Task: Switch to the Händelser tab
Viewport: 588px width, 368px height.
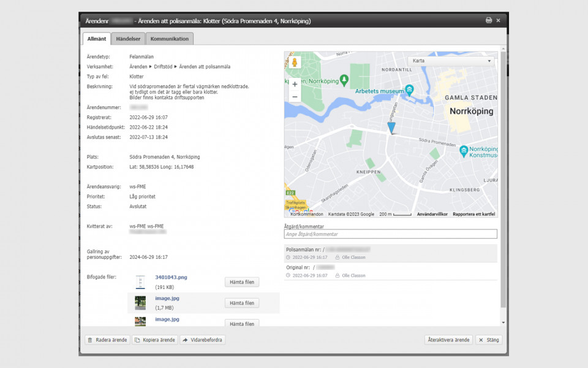Action: [x=128, y=39]
